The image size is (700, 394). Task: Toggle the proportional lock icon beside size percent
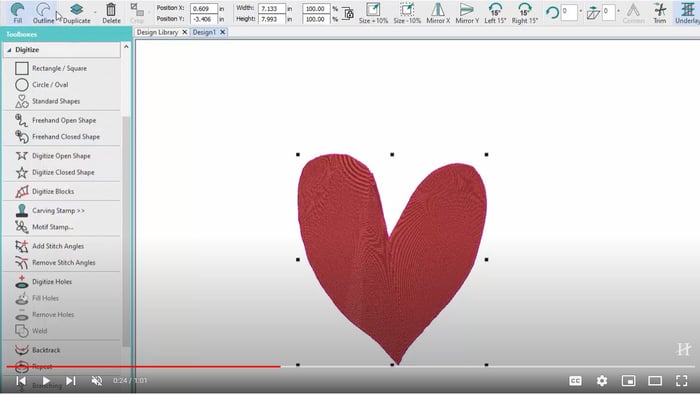tap(348, 13)
